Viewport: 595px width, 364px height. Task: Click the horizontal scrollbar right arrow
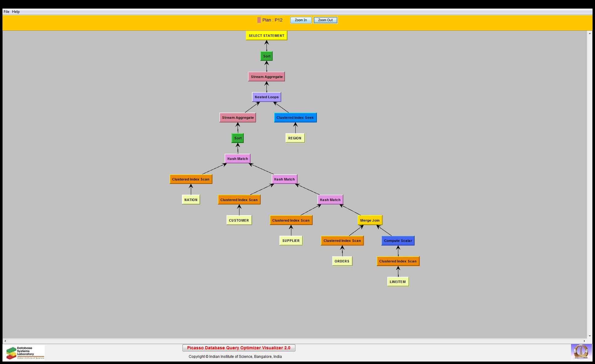(x=585, y=341)
